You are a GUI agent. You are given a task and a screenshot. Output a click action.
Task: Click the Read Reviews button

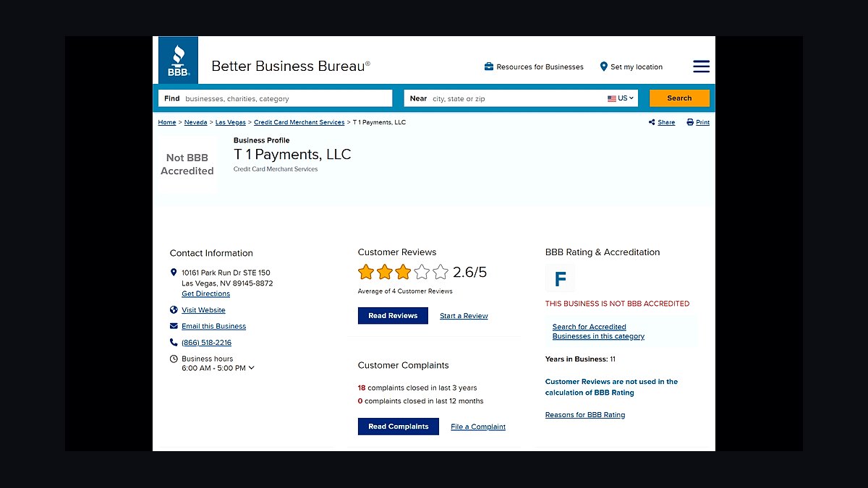pyautogui.click(x=393, y=316)
